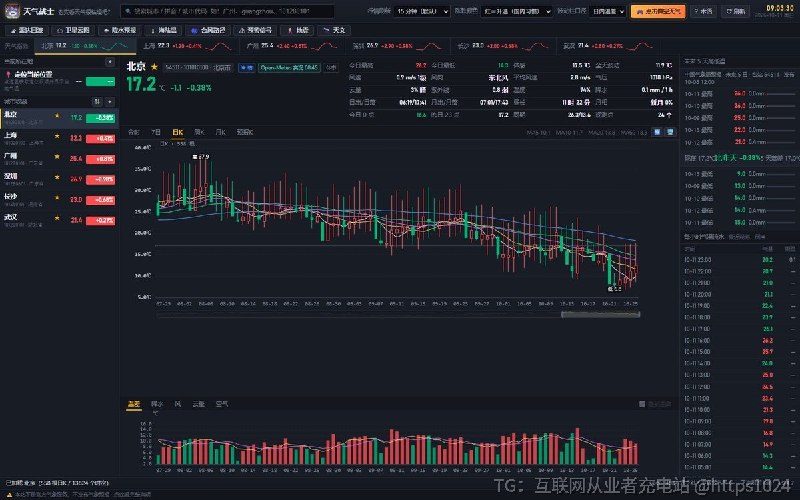Click the plus icon to add a city
Screen dimensions: 800x500
[x=110, y=102]
